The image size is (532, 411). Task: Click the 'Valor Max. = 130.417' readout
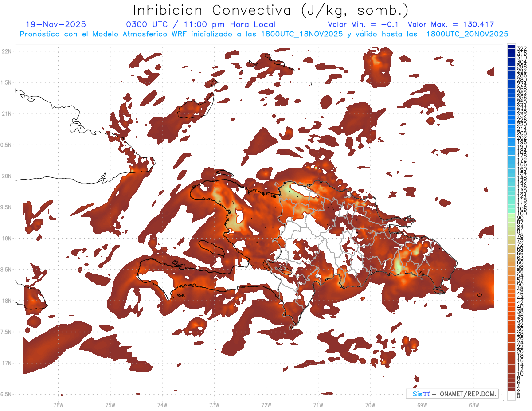(451, 24)
